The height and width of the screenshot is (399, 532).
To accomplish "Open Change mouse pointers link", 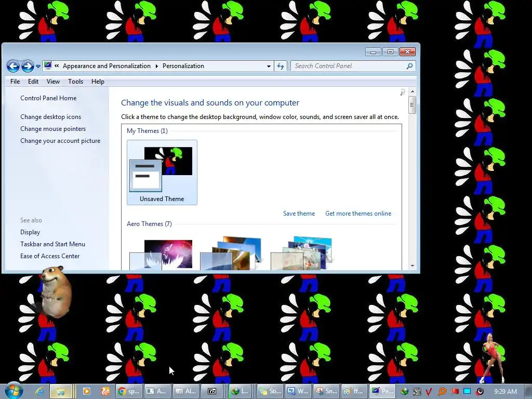I will [x=53, y=129].
